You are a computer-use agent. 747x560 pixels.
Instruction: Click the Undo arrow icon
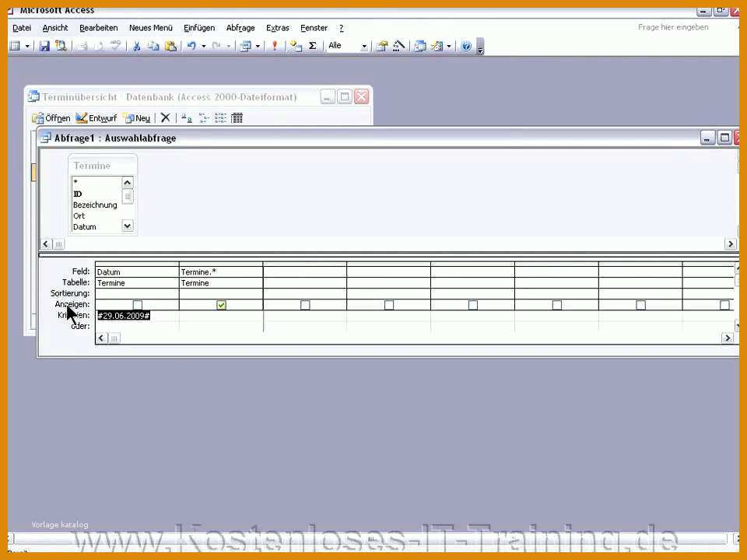[x=191, y=46]
